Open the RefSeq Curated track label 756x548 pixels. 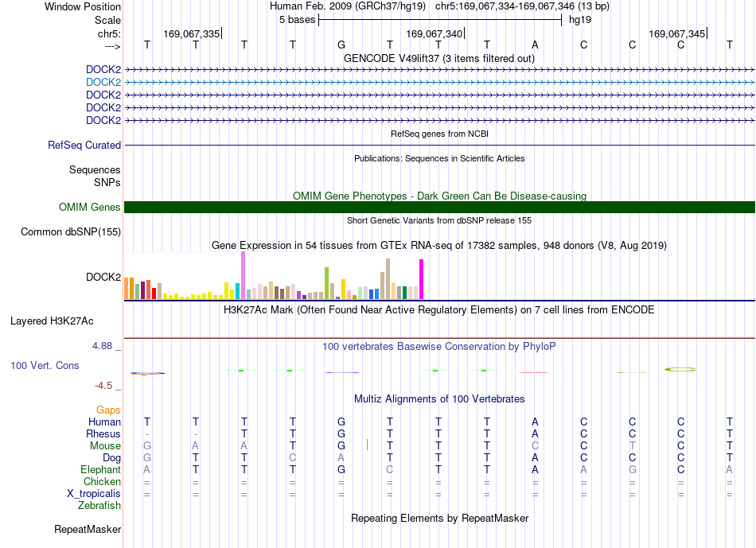(84, 145)
